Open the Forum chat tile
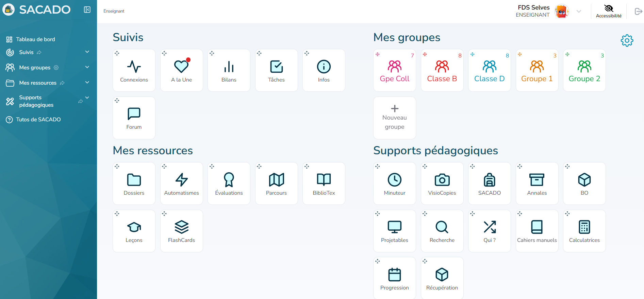The height and width of the screenshot is (299, 644). 134,118
